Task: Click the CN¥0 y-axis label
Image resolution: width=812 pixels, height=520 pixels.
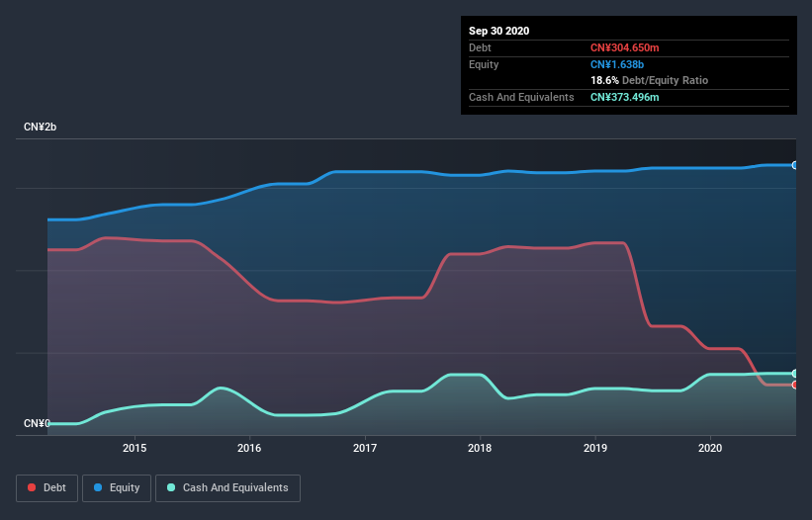Action: 38,424
